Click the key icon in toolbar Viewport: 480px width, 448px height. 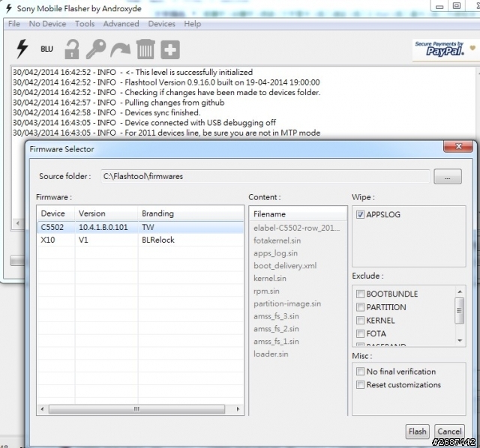[95, 49]
